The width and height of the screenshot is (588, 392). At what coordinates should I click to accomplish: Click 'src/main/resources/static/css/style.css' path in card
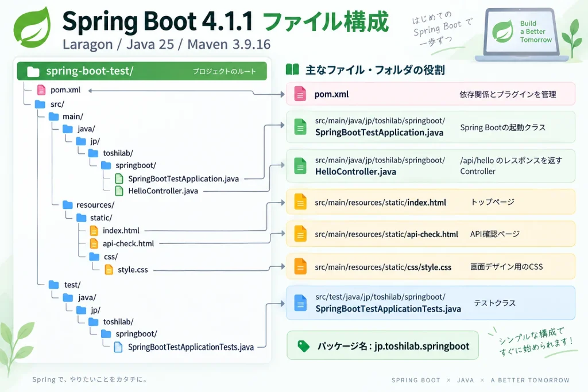[x=383, y=267]
